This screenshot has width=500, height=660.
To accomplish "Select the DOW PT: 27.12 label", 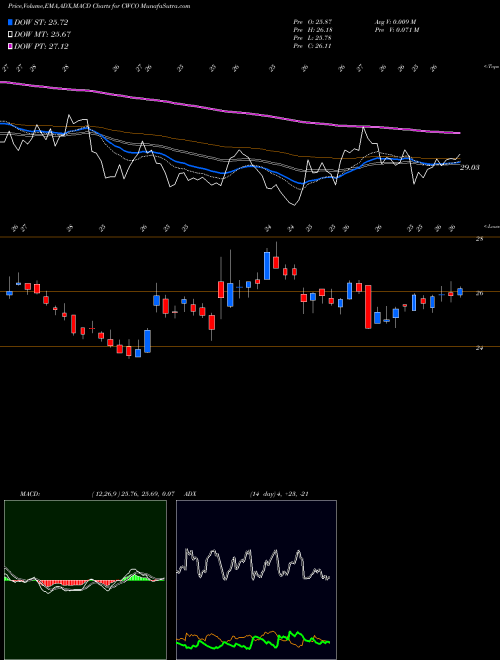I will coord(41,46).
